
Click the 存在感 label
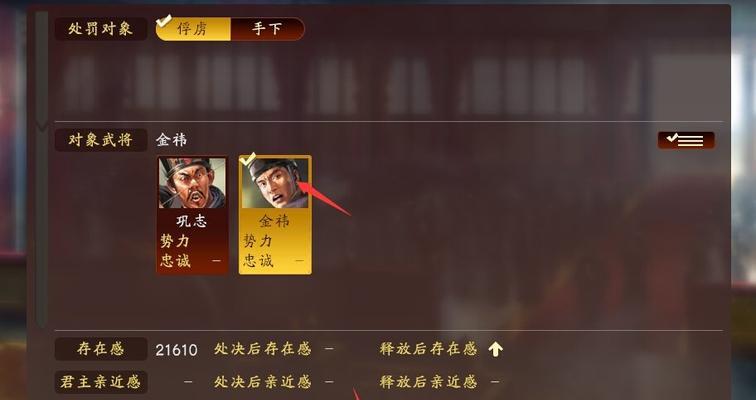click(101, 349)
